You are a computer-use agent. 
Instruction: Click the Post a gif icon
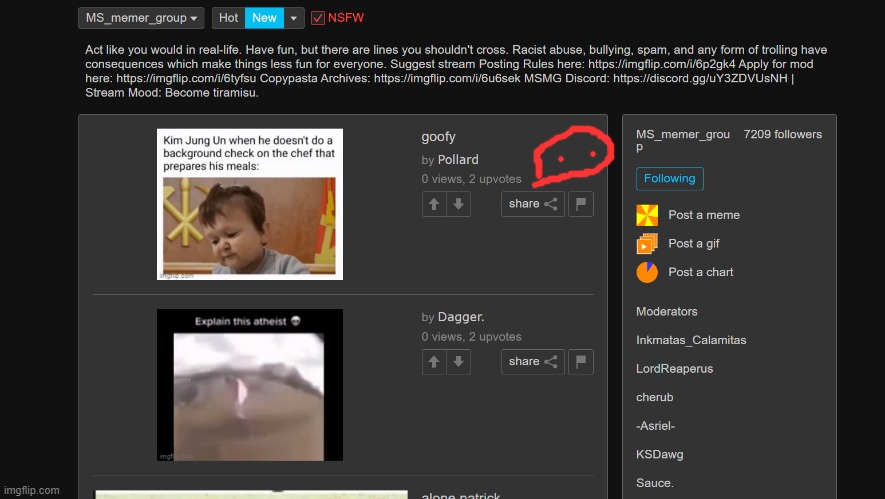point(647,244)
